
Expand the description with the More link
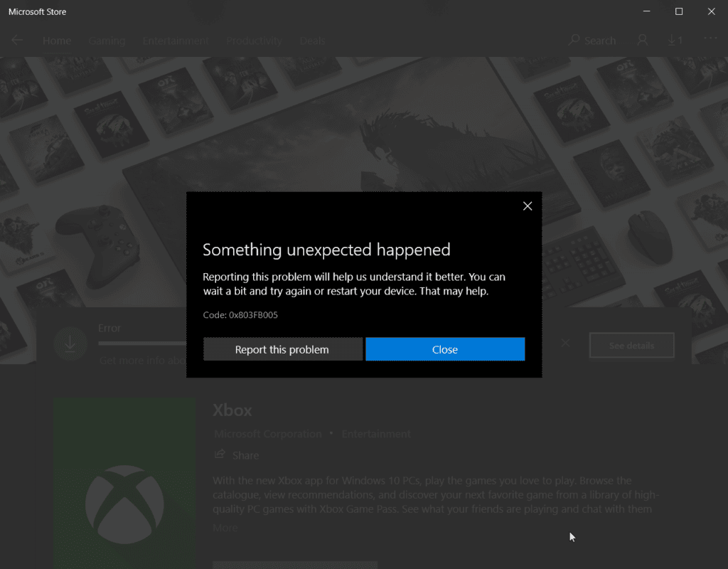[225, 528]
